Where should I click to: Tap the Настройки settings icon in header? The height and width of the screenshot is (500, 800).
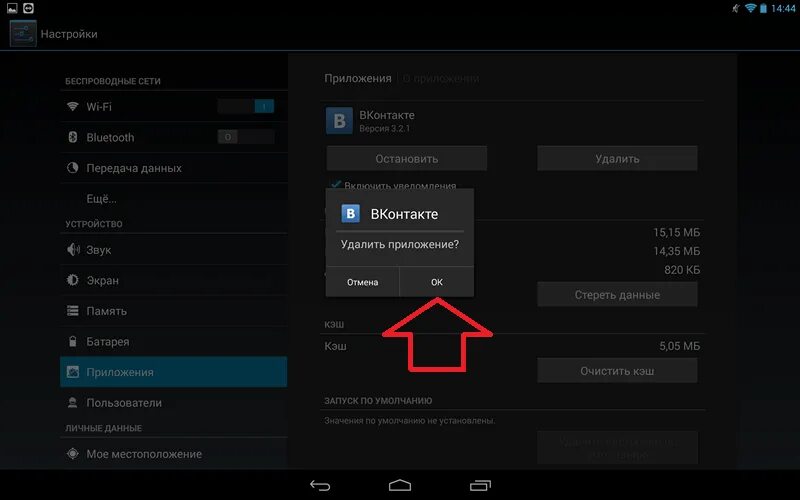[23, 34]
